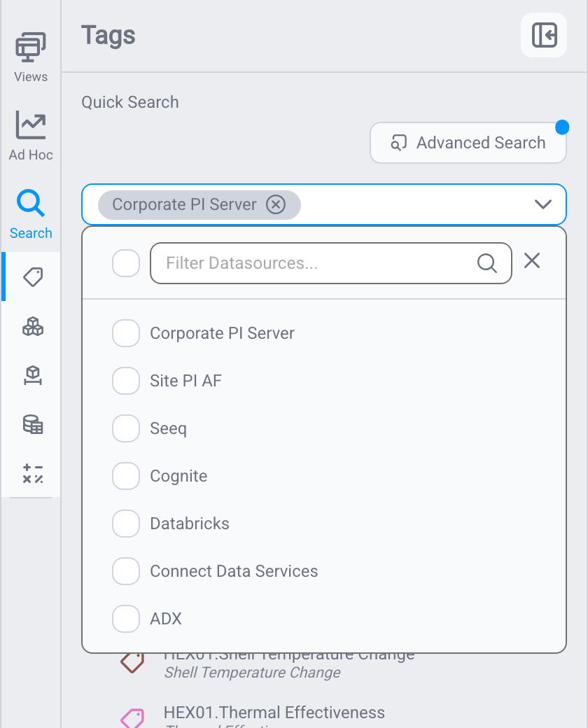Click the Seeq label
Image resolution: width=588 pixels, height=728 pixels.
pos(168,428)
